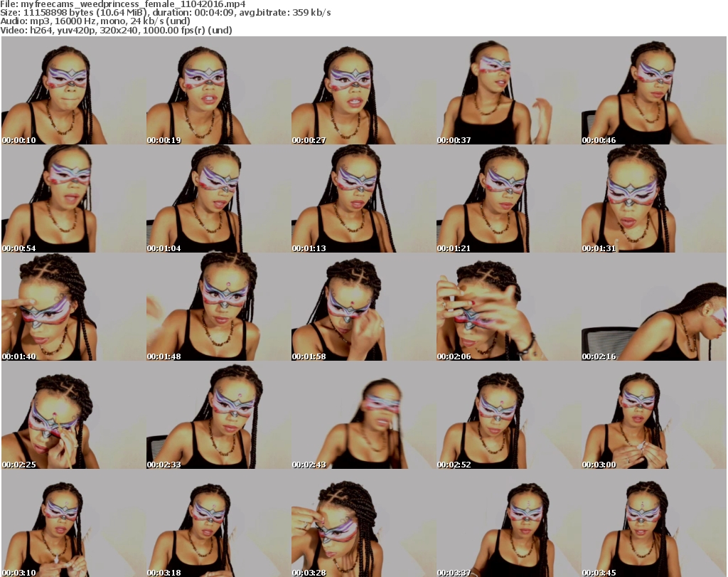The image size is (728, 577).
Task: Pick the blurry thumbnail stamped 00:02:43
Action: tap(363, 415)
